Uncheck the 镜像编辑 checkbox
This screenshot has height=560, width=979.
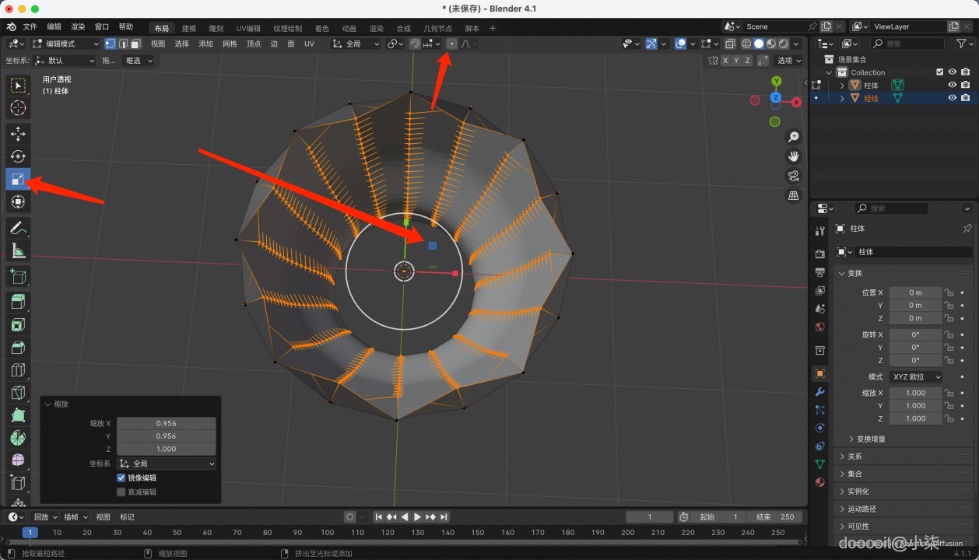(121, 478)
